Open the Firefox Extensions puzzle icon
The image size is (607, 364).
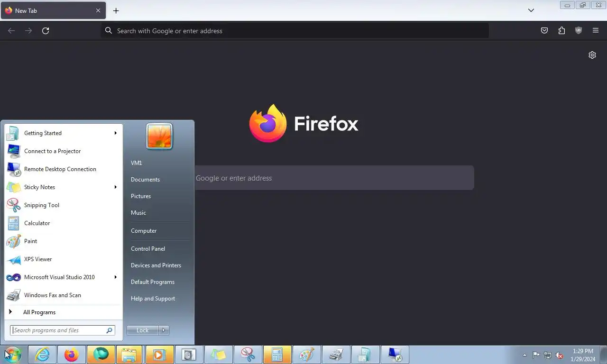point(561,30)
